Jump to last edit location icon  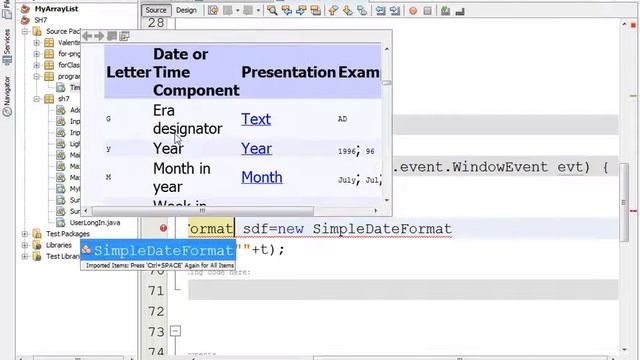click(x=213, y=11)
